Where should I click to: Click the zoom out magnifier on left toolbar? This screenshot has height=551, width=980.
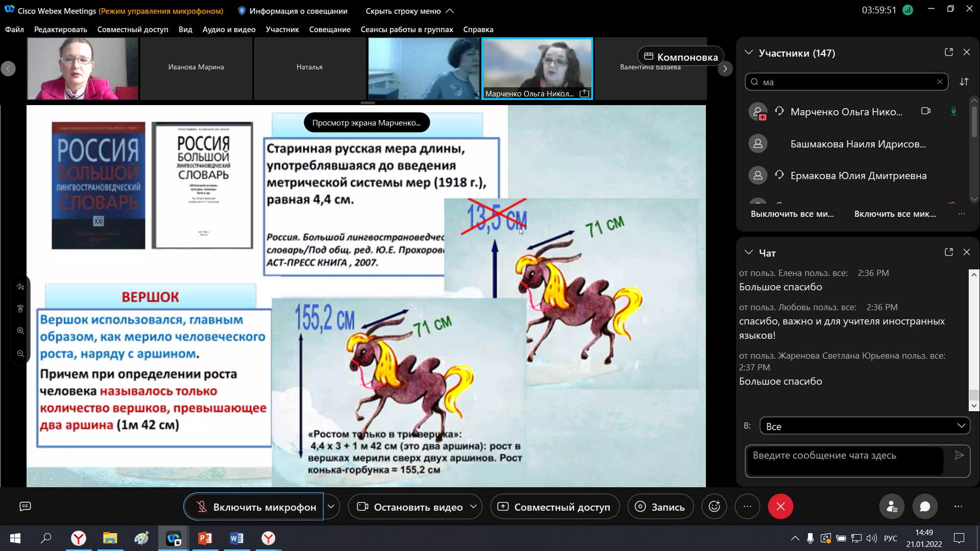tap(20, 354)
